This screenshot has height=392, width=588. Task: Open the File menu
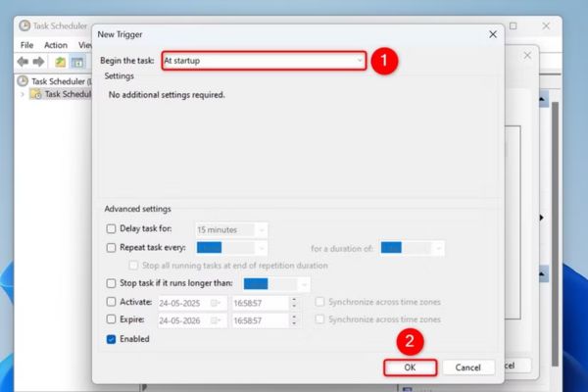[26, 45]
